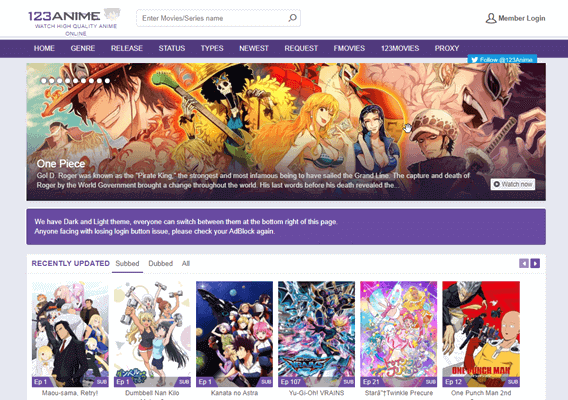
Task: Click the One Piece banner description text
Action: (253, 180)
